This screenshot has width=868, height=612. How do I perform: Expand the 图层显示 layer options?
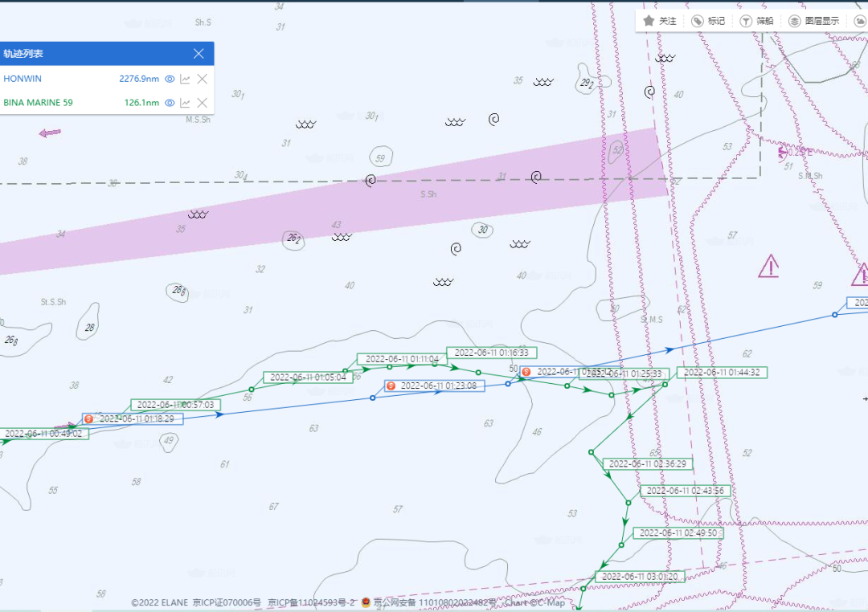coord(795,21)
